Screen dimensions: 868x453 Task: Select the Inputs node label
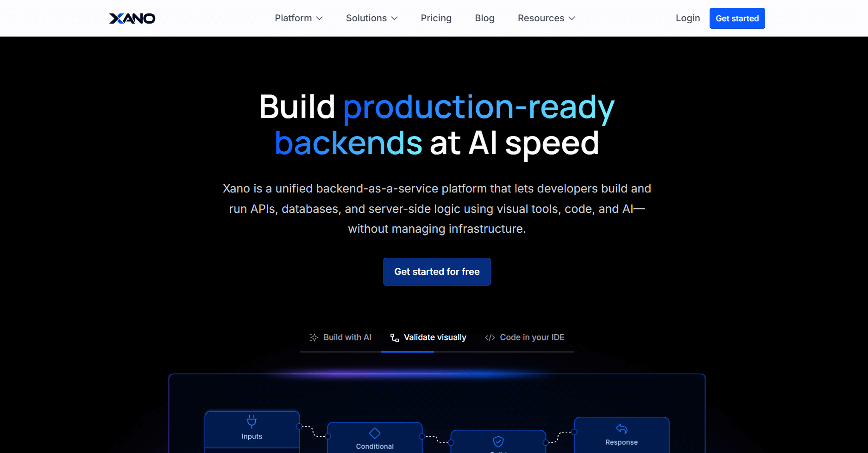tap(252, 436)
